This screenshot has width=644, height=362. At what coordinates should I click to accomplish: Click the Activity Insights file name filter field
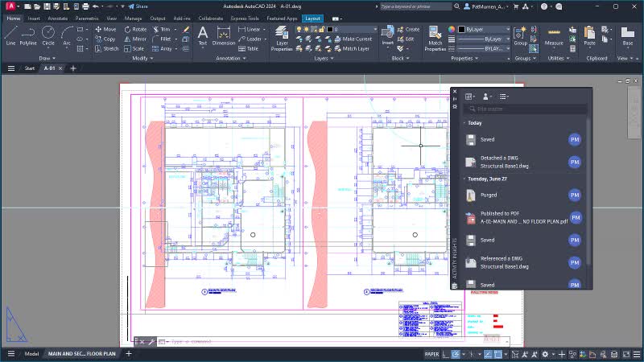pyautogui.click(x=526, y=109)
